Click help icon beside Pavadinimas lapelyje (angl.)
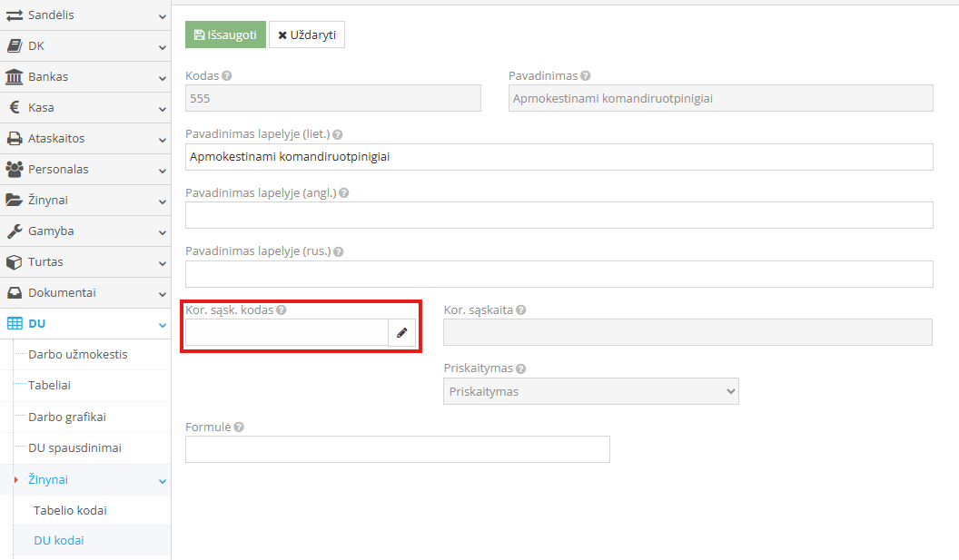Viewport: 959px width, 560px height. (344, 192)
